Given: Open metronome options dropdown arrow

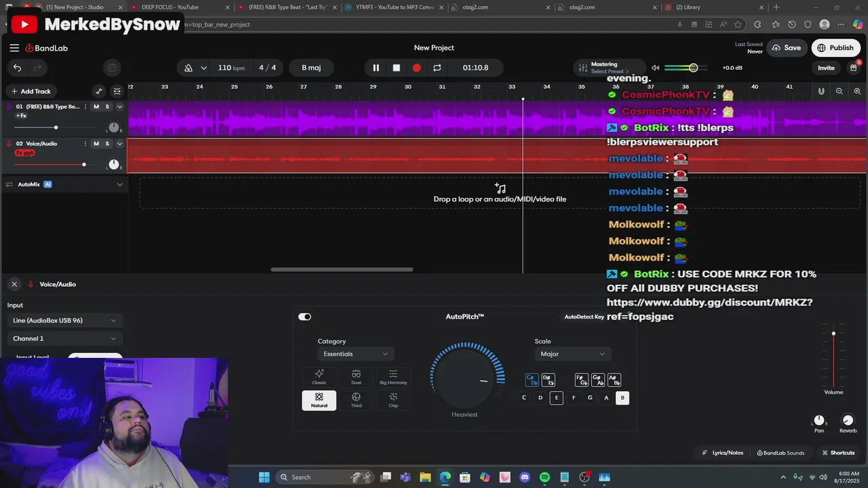Looking at the screenshot, I should tap(203, 68).
